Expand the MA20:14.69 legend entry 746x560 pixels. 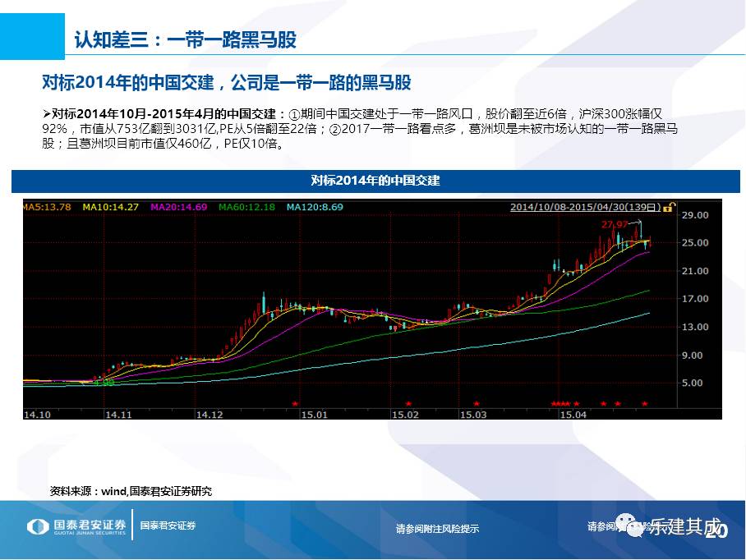(x=179, y=208)
